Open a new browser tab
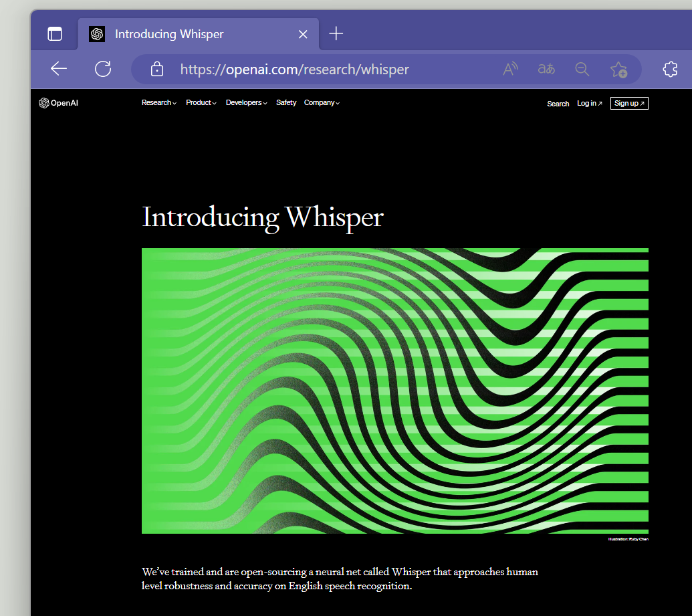Viewport: 692px width, 616px height. click(x=336, y=33)
